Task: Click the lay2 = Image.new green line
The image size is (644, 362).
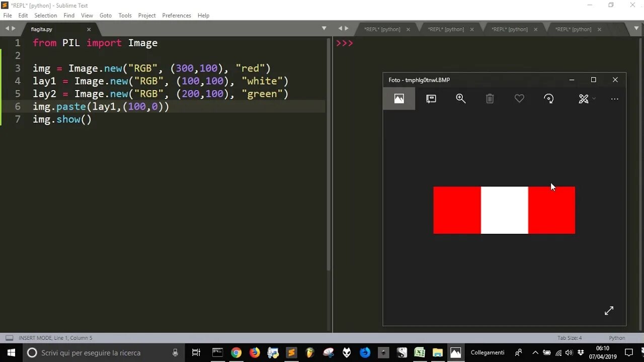Action: tap(160, 94)
